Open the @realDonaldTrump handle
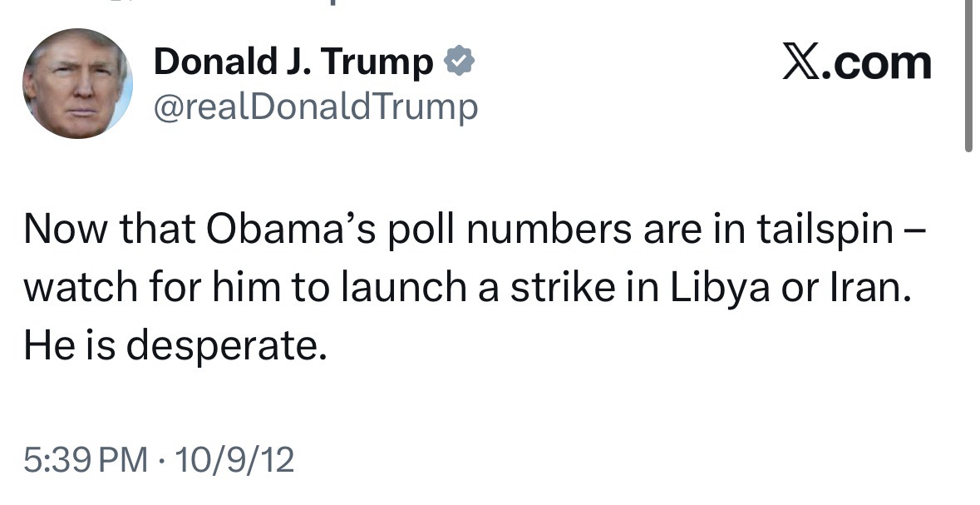The image size is (980, 505). [316, 107]
